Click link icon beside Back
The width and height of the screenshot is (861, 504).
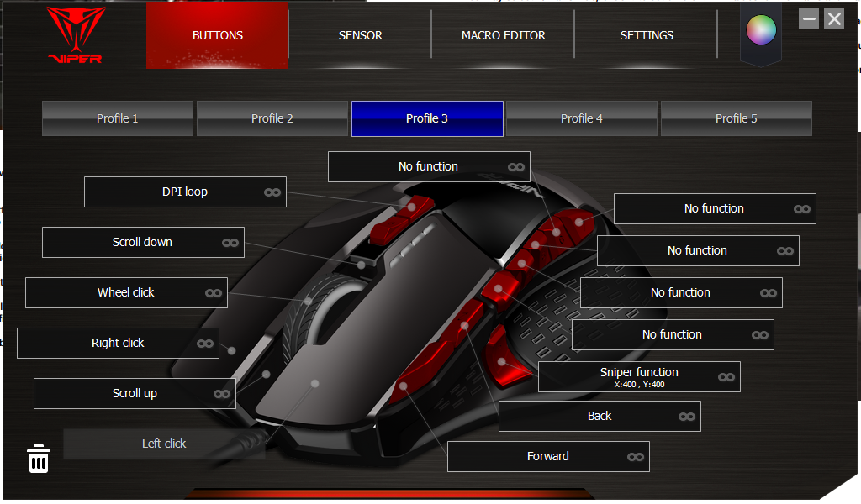coord(686,417)
